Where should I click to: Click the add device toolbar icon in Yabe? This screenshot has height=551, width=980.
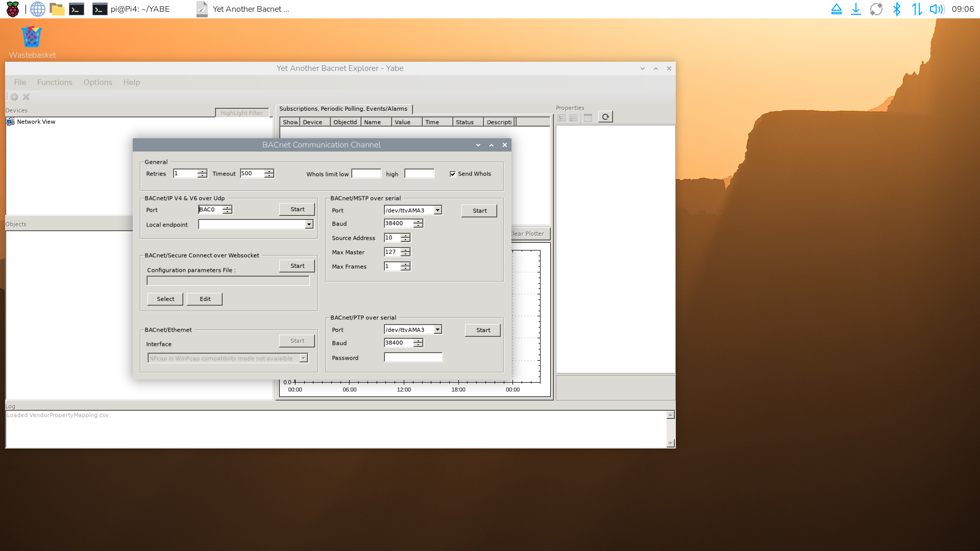click(14, 97)
